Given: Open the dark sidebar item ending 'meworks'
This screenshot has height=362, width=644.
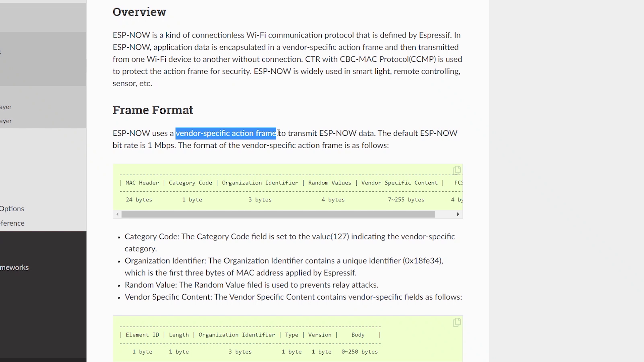Looking at the screenshot, I should [14, 267].
